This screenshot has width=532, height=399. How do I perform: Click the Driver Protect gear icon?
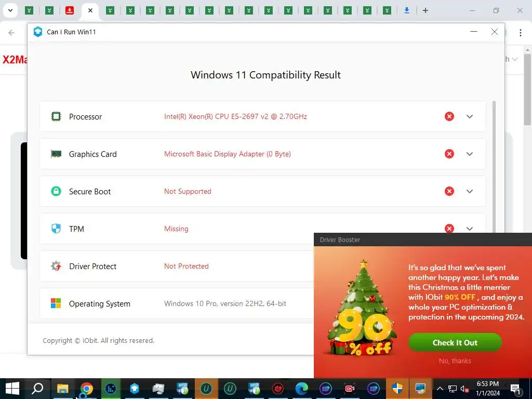click(x=56, y=266)
